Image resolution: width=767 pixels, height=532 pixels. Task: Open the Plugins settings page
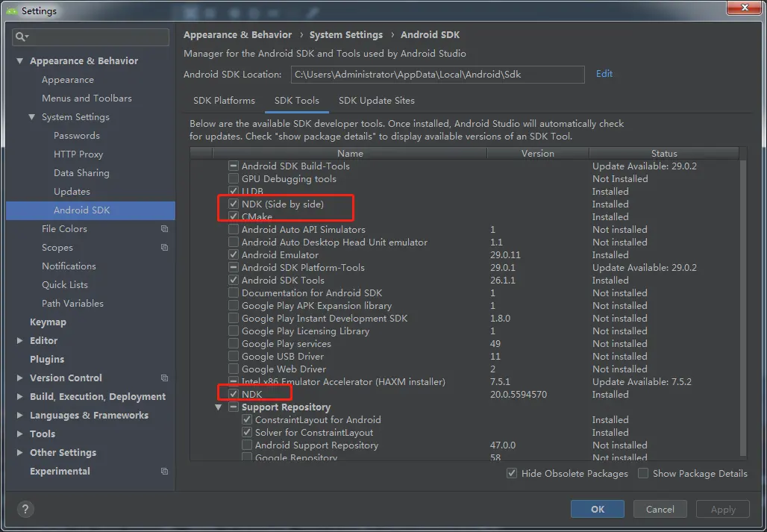[x=47, y=360]
